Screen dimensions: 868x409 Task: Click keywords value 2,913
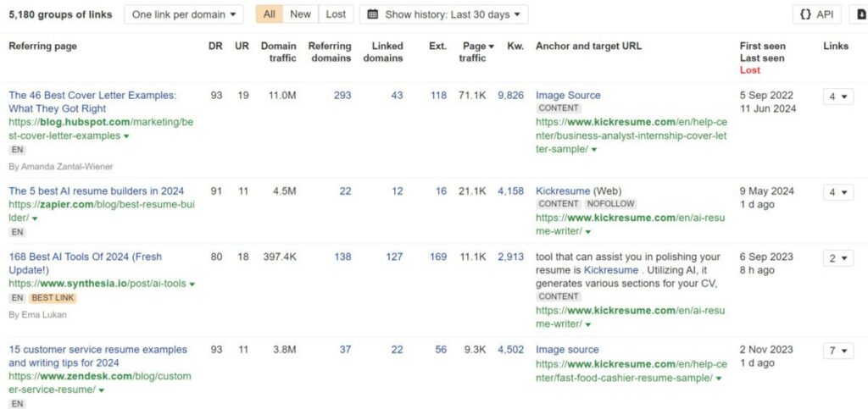coord(510,257)
